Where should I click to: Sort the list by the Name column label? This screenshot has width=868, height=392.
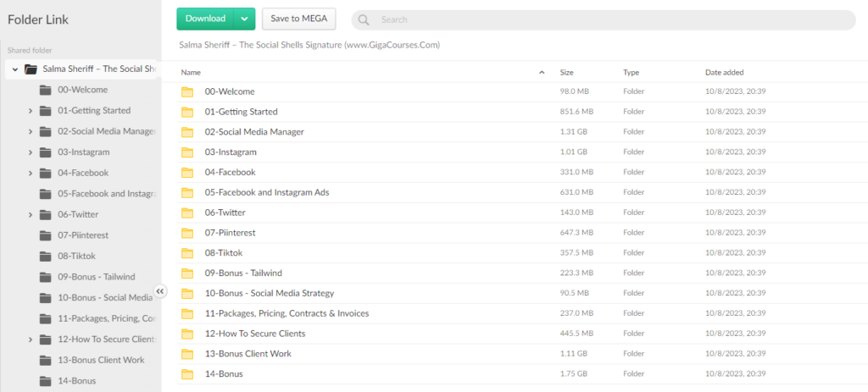point(191,73)
